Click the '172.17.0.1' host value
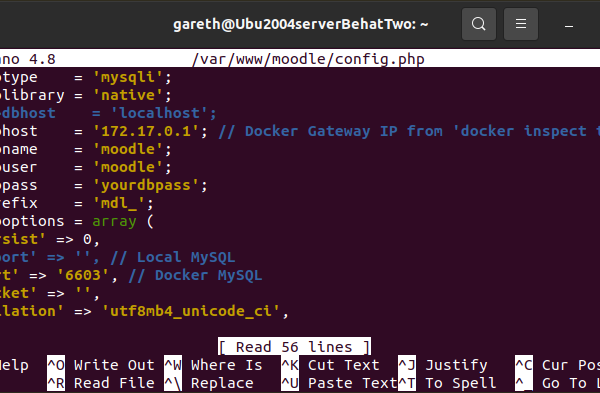Image resolution: width=600 pixels, height=393 pixels. tap(146, 131)
